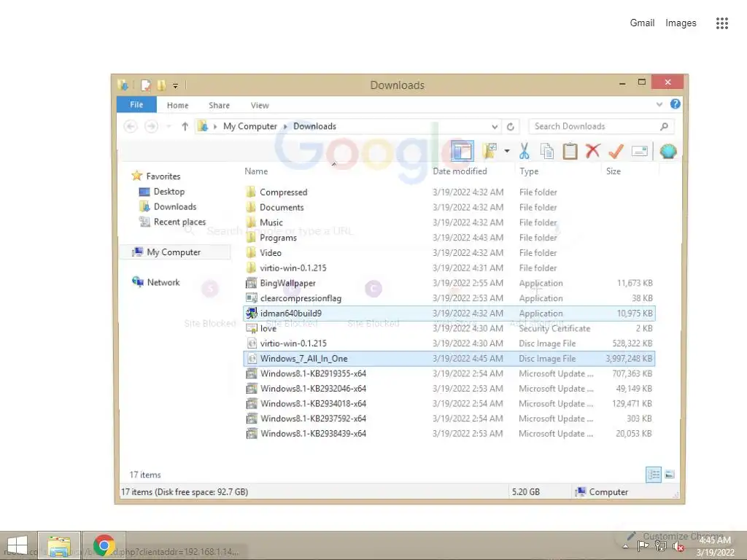The height and width of the screenshot is (560, 747).
Task: Select the idman640build9 installer icon
Action: tap(251, 313)
